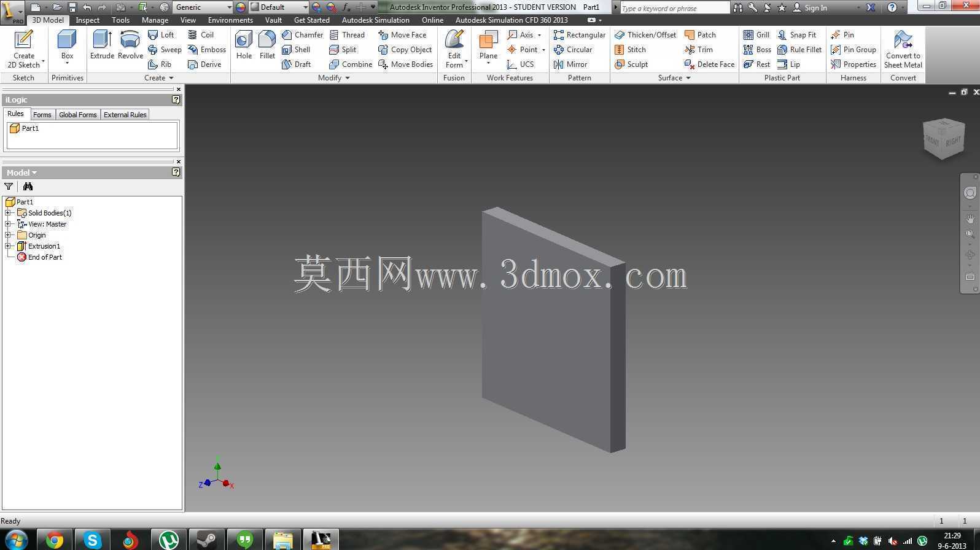Click Sign In
Image resolution: width=980 pixels, height=550 pixels.
click(x=810, y=8)
